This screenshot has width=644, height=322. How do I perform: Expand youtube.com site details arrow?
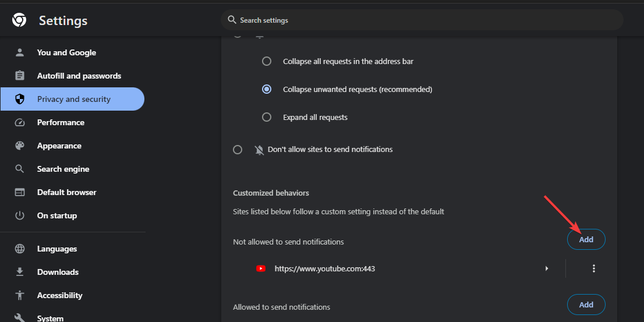click(x=547, y=268)
